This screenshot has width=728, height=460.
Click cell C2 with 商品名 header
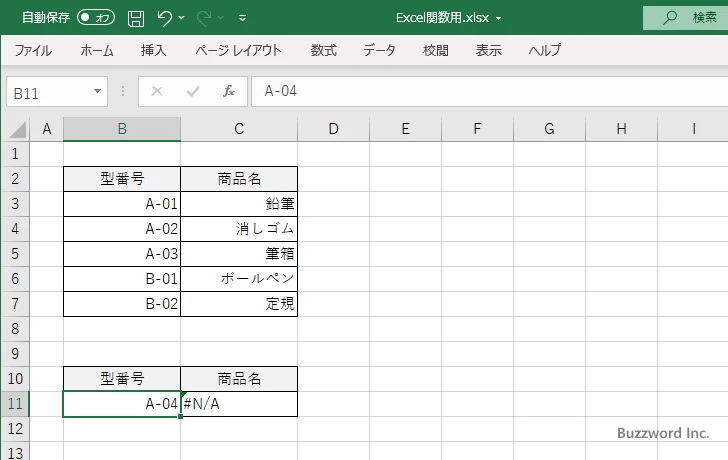coord(239,179)
